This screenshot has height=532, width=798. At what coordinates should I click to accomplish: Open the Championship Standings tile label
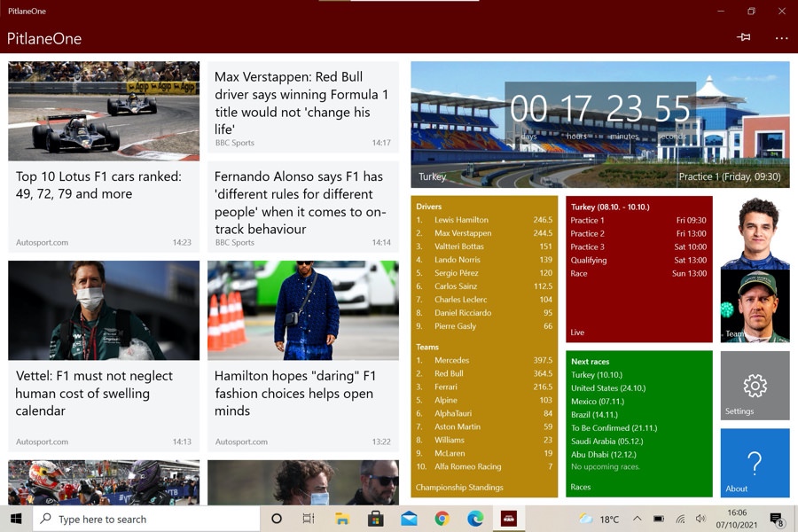[459, 487]
